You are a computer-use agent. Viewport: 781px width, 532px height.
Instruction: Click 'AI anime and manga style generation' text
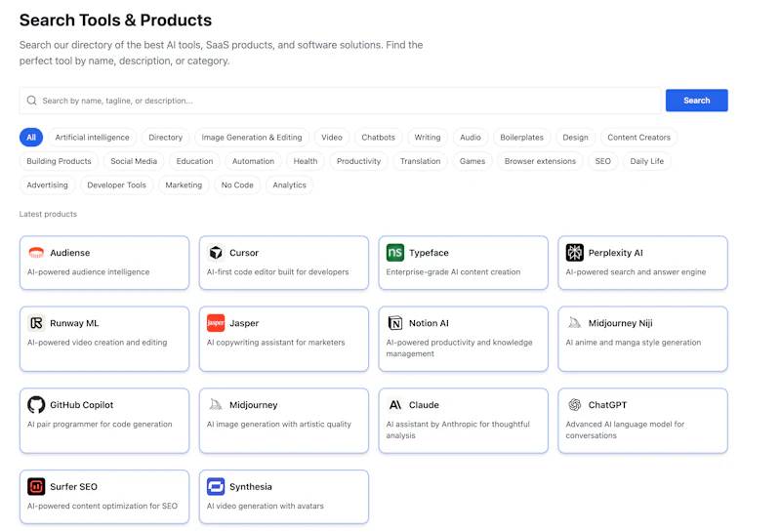pyautogui.click(x=633, y=343)
